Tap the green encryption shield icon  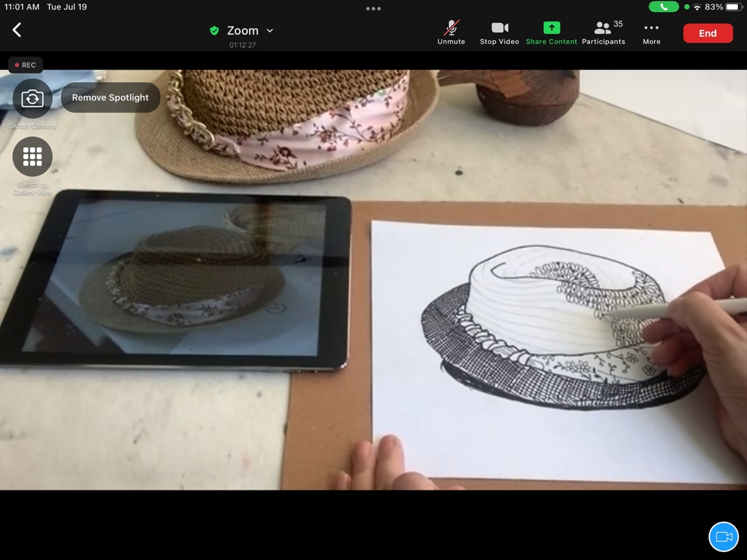pyautogui.click(x=214, y=31)
